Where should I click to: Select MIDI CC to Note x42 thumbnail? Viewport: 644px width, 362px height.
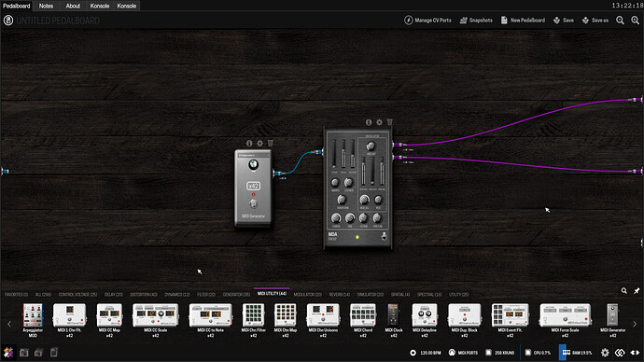click(210, 315)
